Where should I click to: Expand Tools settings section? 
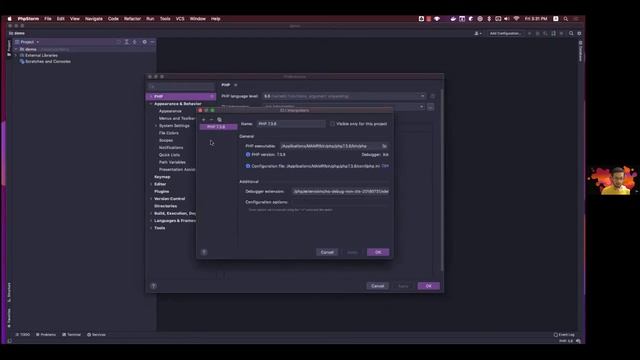point(151,228)
